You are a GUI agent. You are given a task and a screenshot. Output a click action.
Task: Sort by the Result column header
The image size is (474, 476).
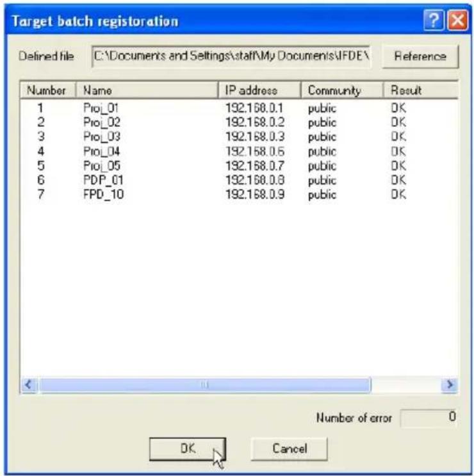click(x=421, y=90)
